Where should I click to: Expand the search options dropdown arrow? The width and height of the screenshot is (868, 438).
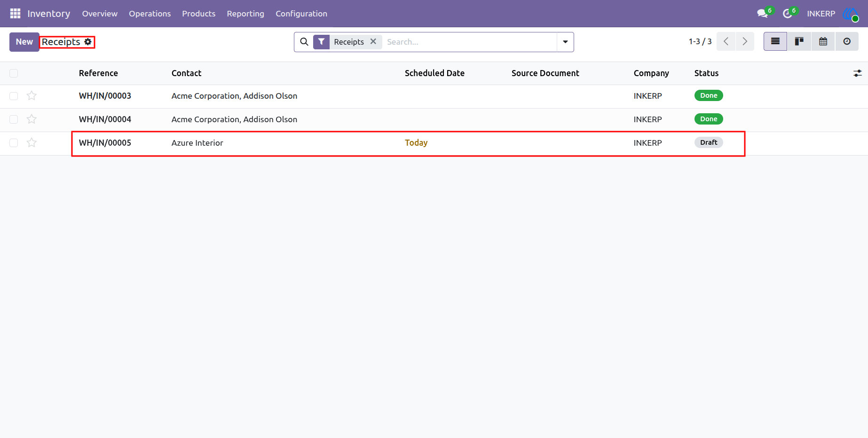[565, 42]
